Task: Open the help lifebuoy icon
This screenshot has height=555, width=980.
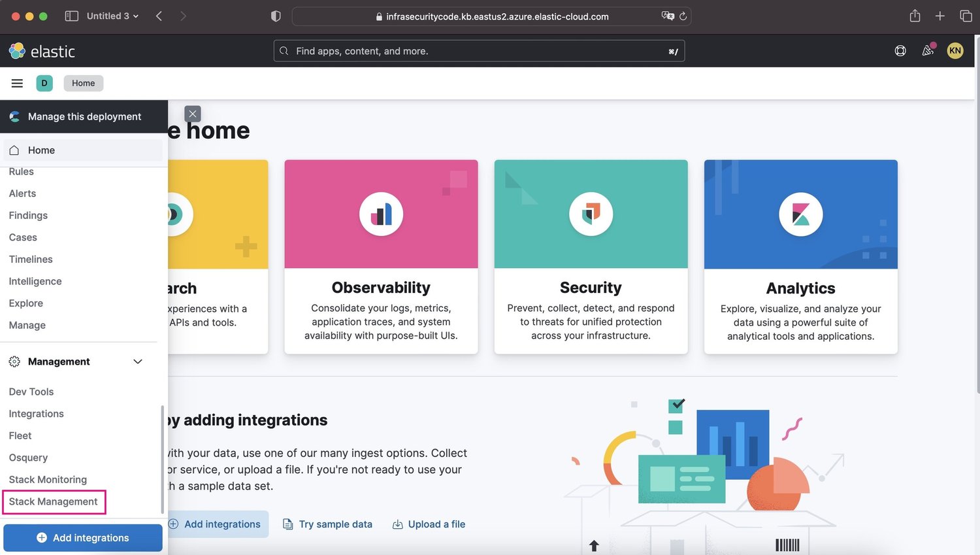Action: point(900,50)
